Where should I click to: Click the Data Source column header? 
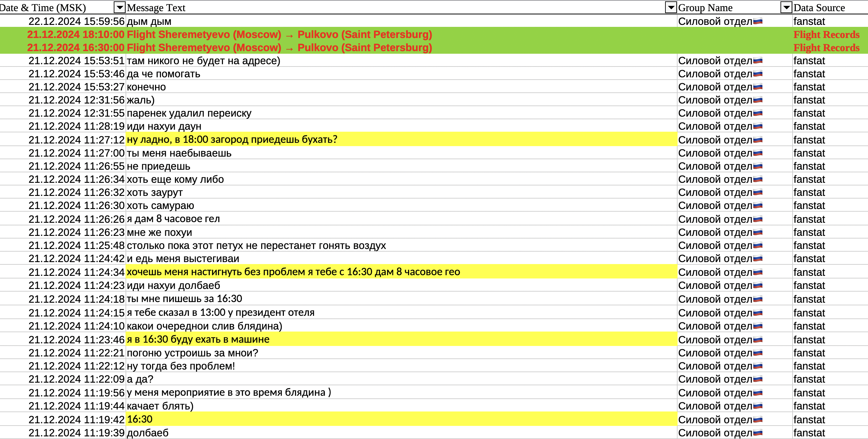point(819,8)
